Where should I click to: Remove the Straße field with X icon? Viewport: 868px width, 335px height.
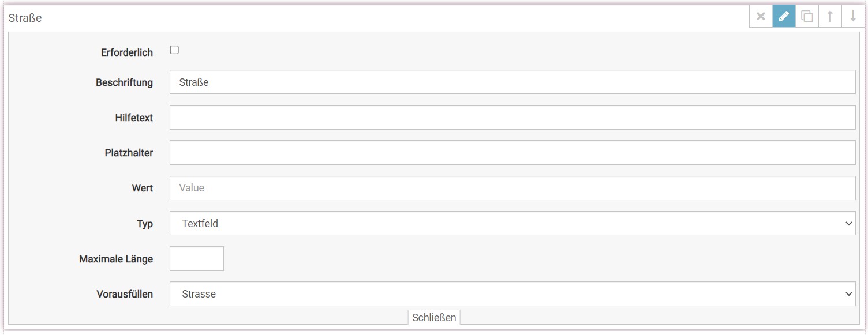[761, 17]
